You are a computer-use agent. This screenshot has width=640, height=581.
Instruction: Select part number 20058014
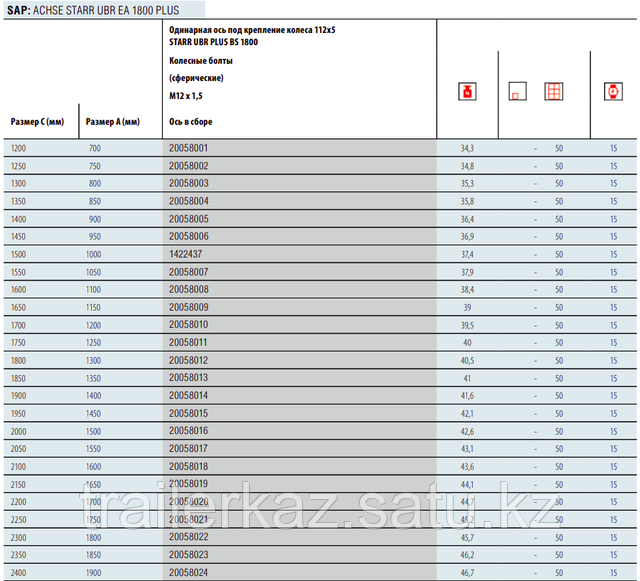(x=189, y=395)
